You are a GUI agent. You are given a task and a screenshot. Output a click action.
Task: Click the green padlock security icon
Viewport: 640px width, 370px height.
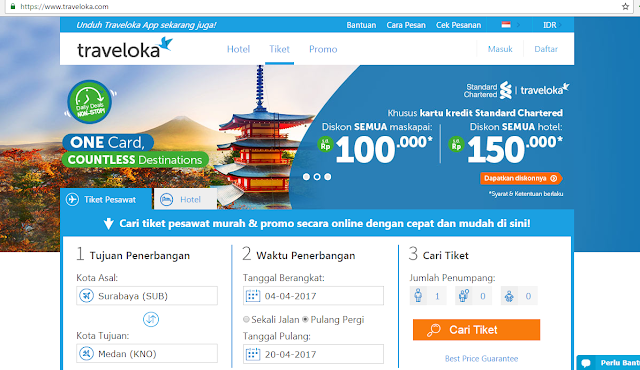(x=13, y=7)
